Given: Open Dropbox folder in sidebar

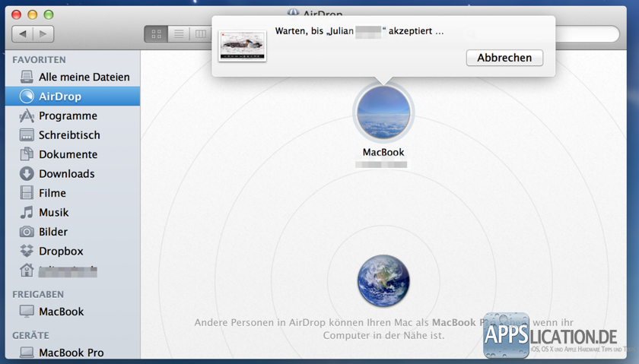Looking at the screenshot, I should pyautogui.click(x=73, y=252).
